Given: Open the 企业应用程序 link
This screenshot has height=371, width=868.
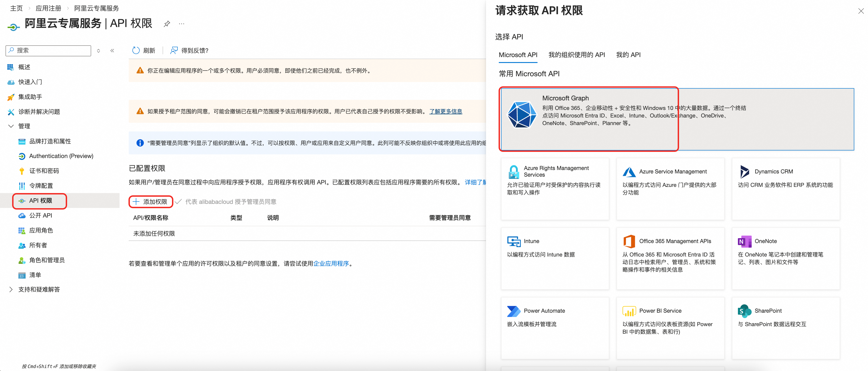Looking at the screenshot, I should [x=331, y=264].
